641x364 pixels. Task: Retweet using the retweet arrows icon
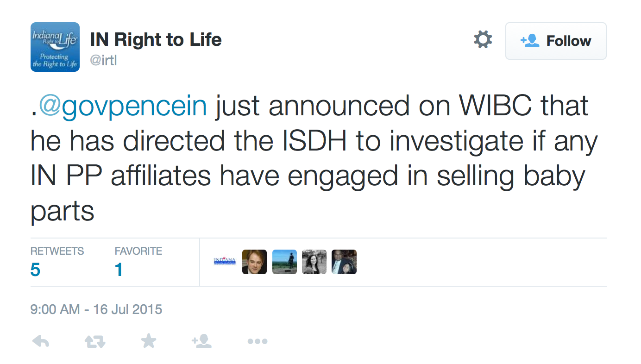[95, 342]
